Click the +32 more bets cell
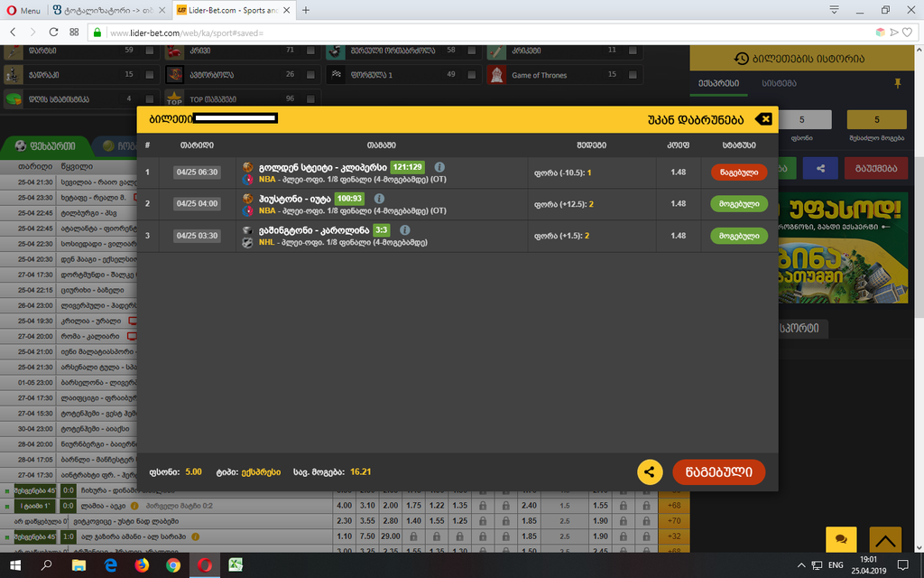Screen dimensions: 924x578 (673, 536)
